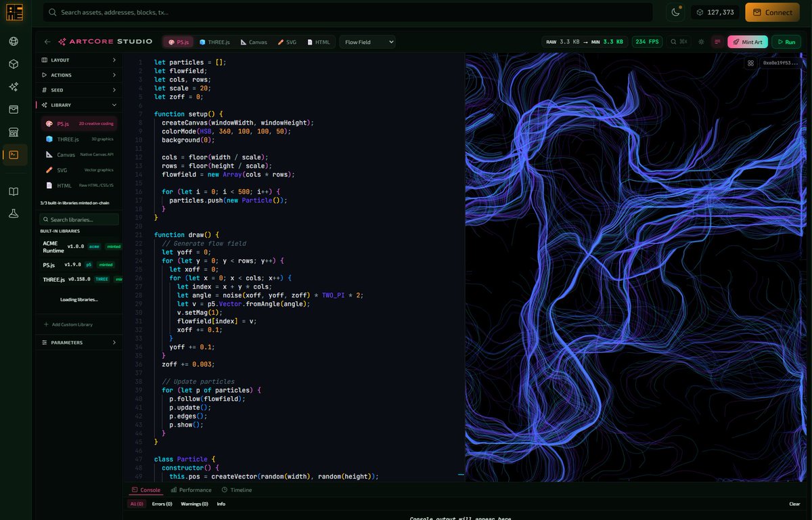Open the archive box icon in sidebar
812x520 pixels.
[14, 109]
